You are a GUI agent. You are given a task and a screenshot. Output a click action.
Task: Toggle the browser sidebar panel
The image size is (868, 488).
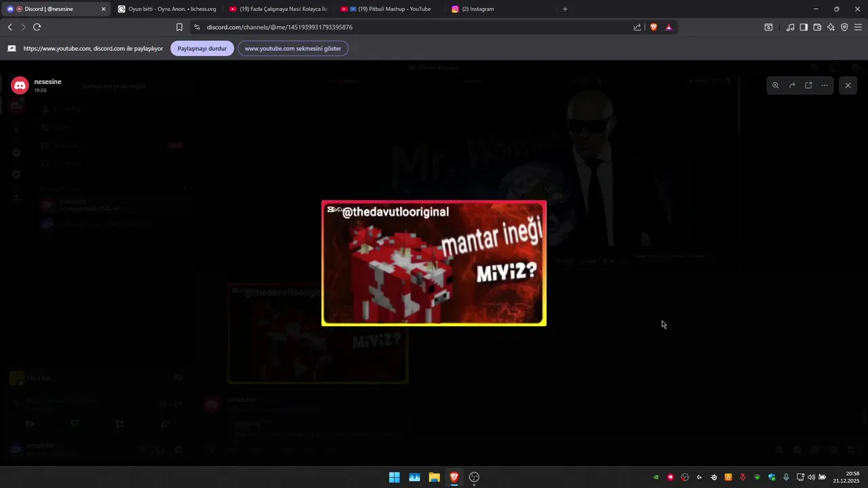click(x=804, y=27)
